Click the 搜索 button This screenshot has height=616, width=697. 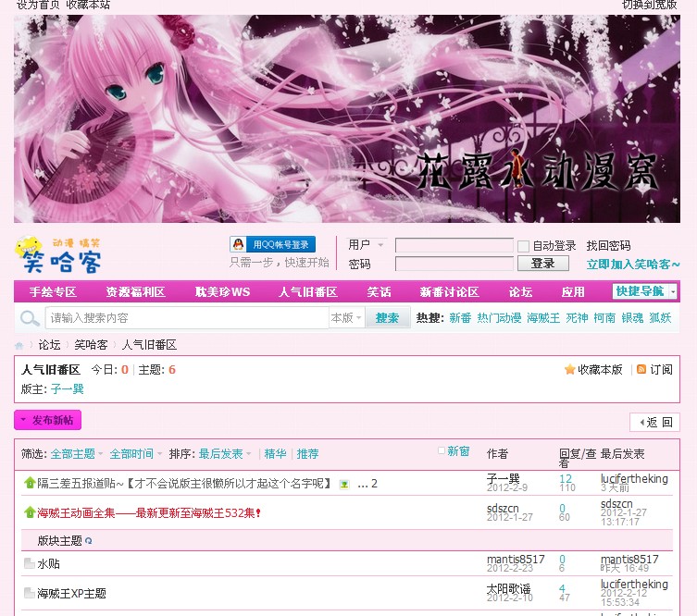pos(387,318)
